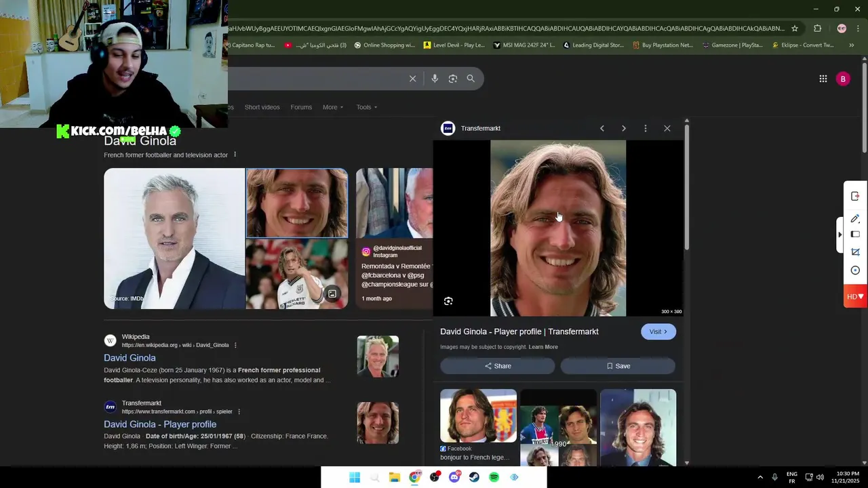The width and height of the screenshot is (868, 488).
Task: Open Learn More copyright link
Action: point(543,347)
